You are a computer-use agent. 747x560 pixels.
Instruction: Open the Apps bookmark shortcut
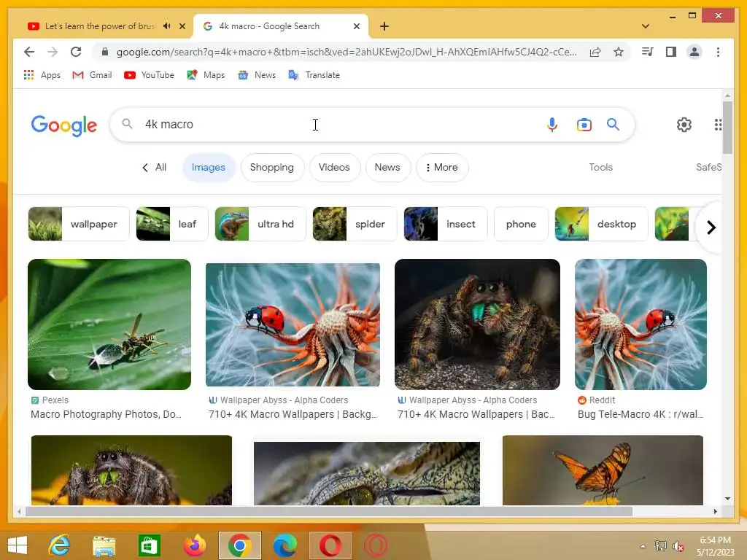point(42,75)
